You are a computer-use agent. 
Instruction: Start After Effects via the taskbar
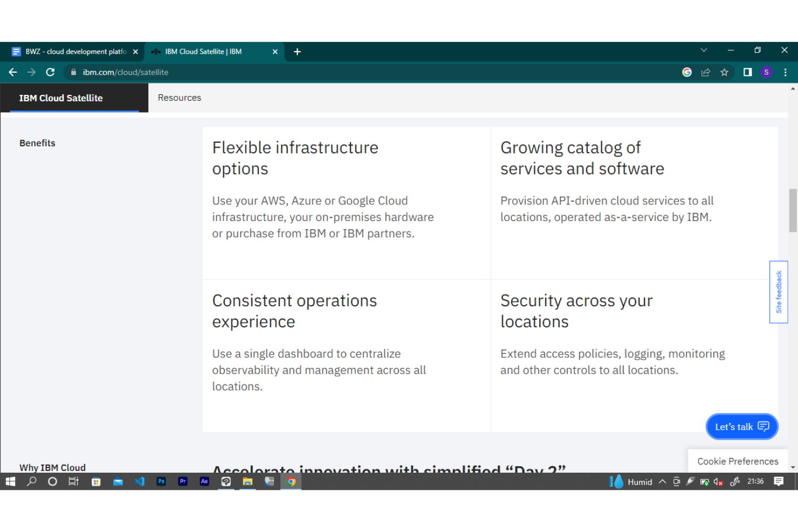point(204,481)
